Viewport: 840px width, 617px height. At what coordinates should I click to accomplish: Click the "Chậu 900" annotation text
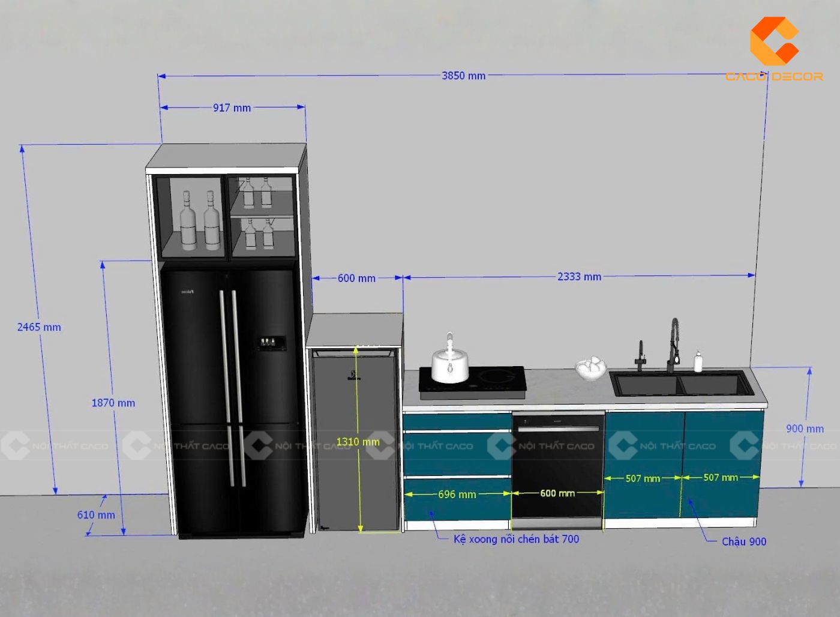pyautogui.click(x=743, y=541)
